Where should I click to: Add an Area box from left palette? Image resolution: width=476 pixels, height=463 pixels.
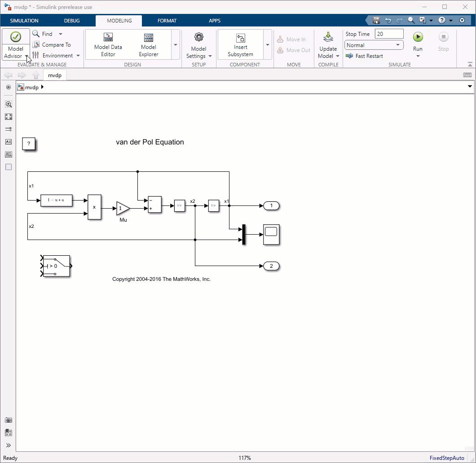pyautogui.click(x=9, y=167)
